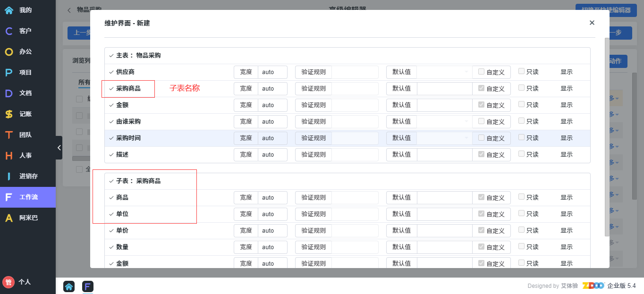The height and width of the screenshot is (294, 644).
Task: Click the 阿米巴 module icon in sidebar
Action: pos(9,218)
